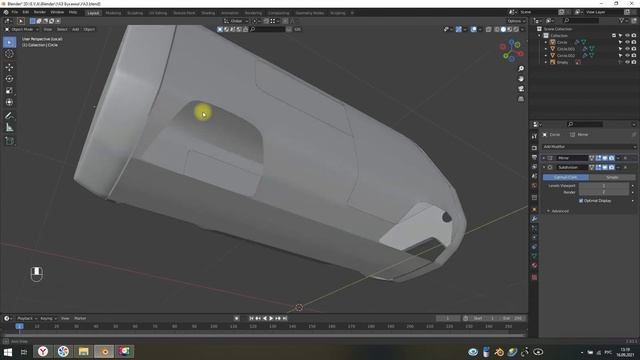Open Physics properties tab icon
Viewport: 640px width, 360px height.
(x=534, y=238)
